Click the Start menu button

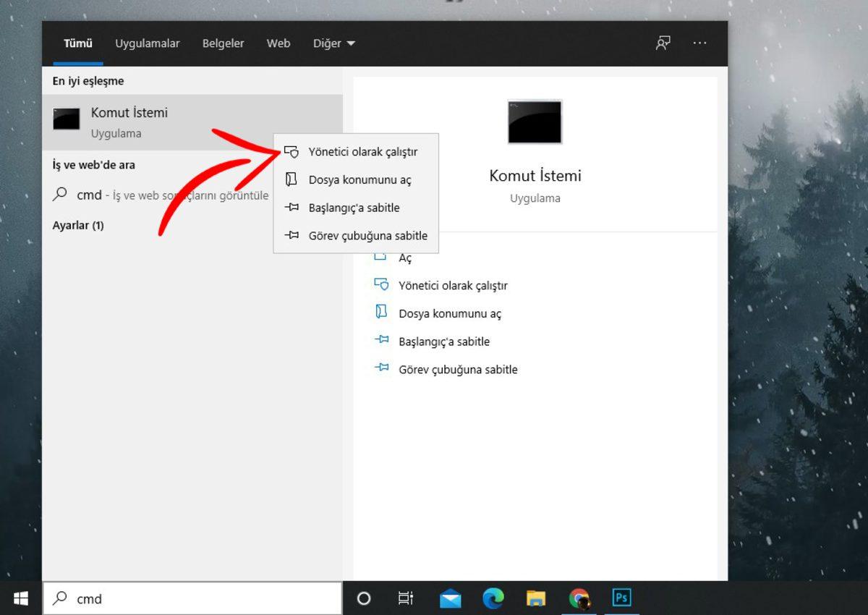point(20,598)
